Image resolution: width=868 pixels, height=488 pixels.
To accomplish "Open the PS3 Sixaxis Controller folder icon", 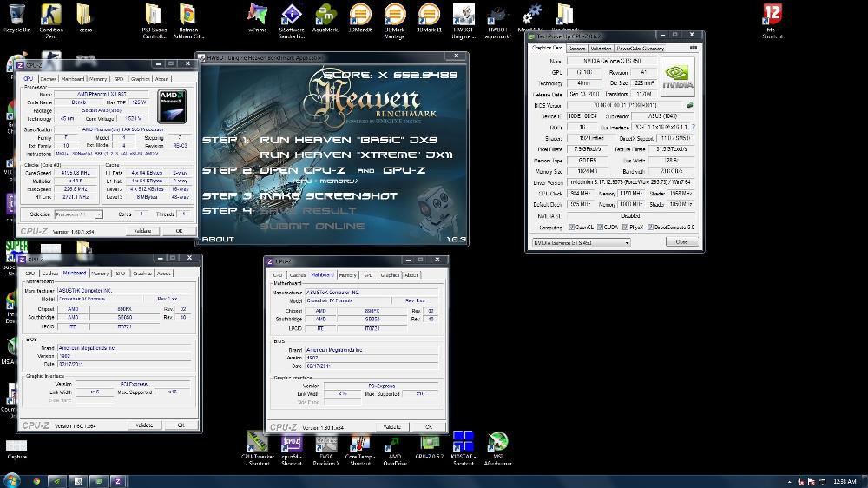I will tap(154, 21).
